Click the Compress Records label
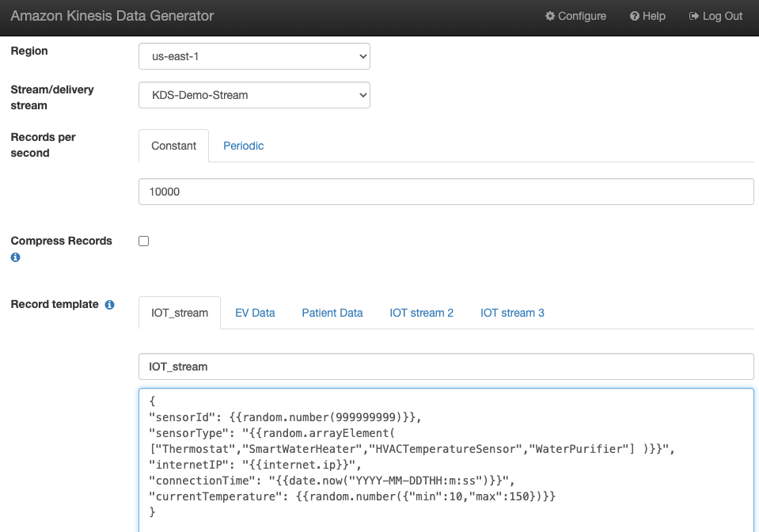The width and height of the screenshot is (759, 532). [x=62, y=241]
